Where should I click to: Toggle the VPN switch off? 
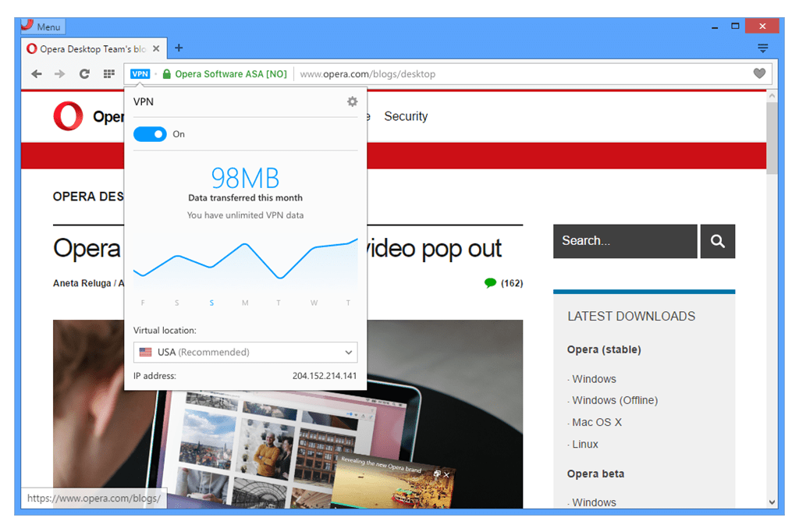tap(150, 134)
